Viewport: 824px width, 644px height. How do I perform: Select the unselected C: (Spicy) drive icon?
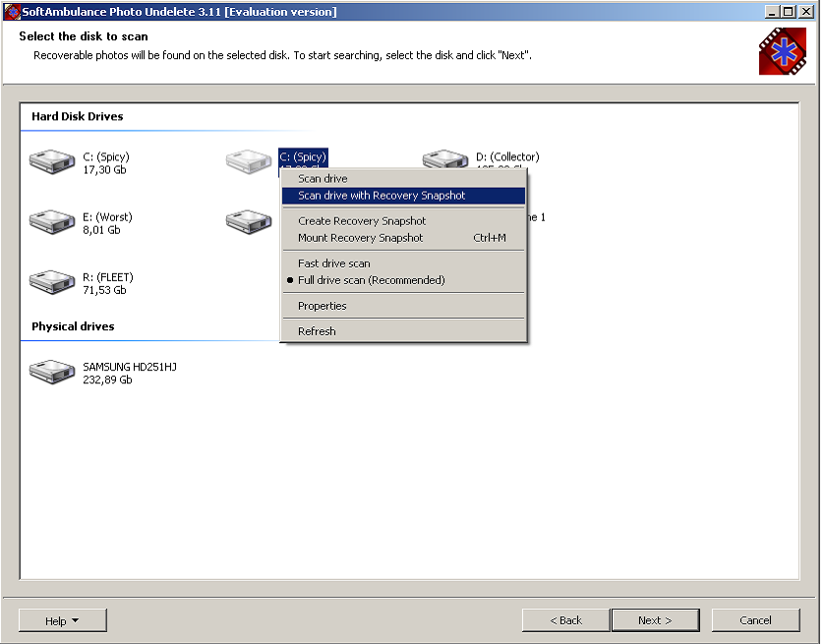(x=52, y=161)
